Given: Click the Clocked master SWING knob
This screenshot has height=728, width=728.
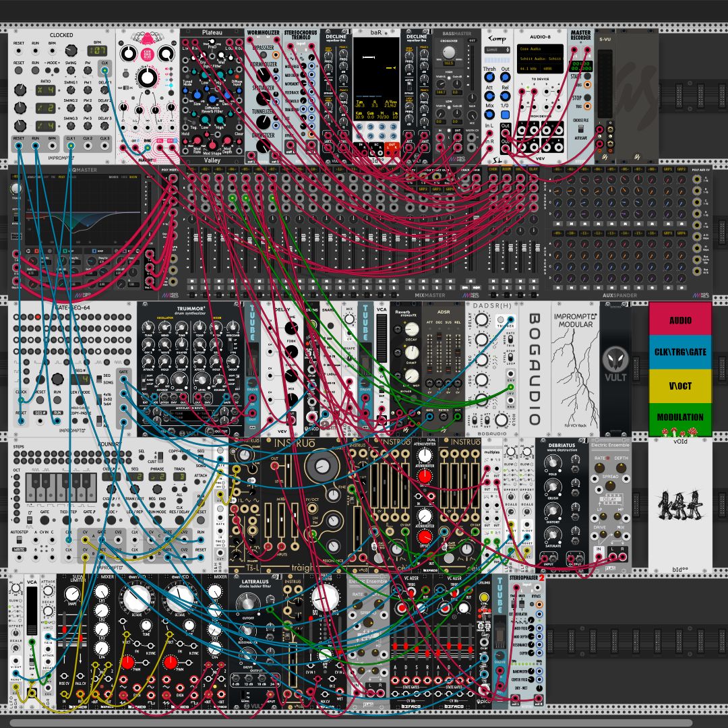Looking at the screenshot, I should [71, 71].
